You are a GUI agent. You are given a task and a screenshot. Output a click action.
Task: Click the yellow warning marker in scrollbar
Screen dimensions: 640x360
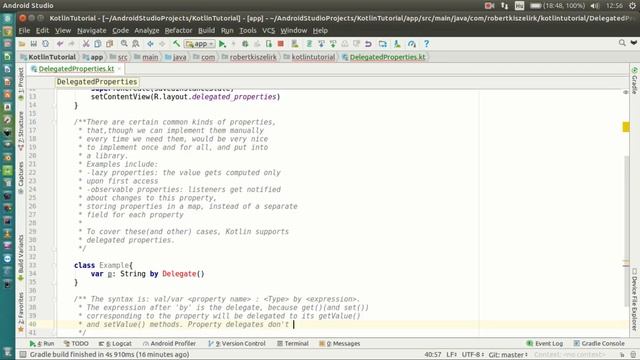tap(626, 127)
